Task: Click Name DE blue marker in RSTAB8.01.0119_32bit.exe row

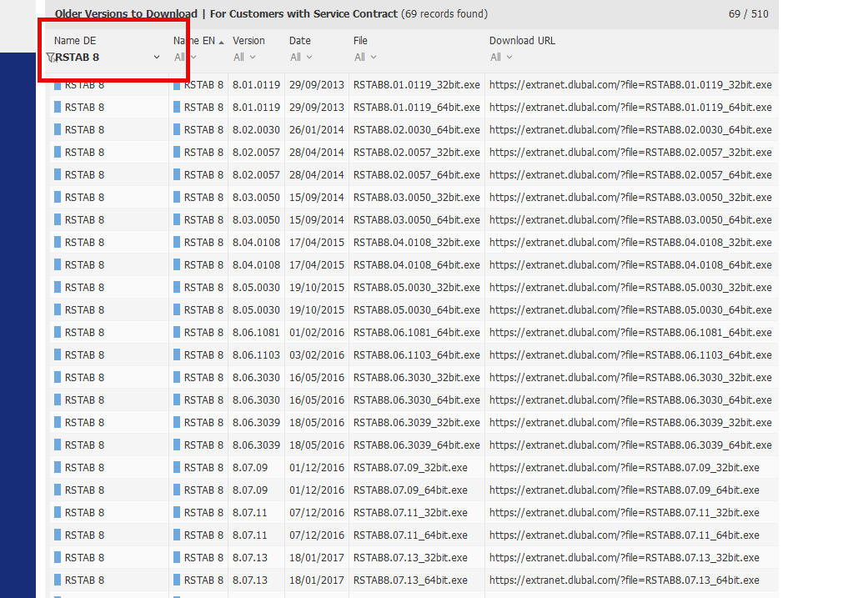Action: pyautogui.click(x=58, y=85)
